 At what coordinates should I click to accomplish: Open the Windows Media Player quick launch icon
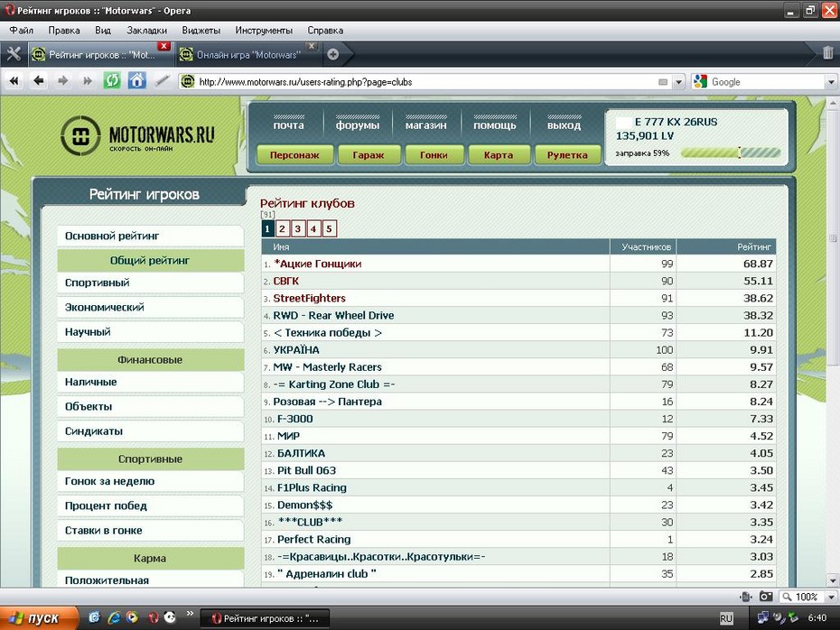click(132, 617)
